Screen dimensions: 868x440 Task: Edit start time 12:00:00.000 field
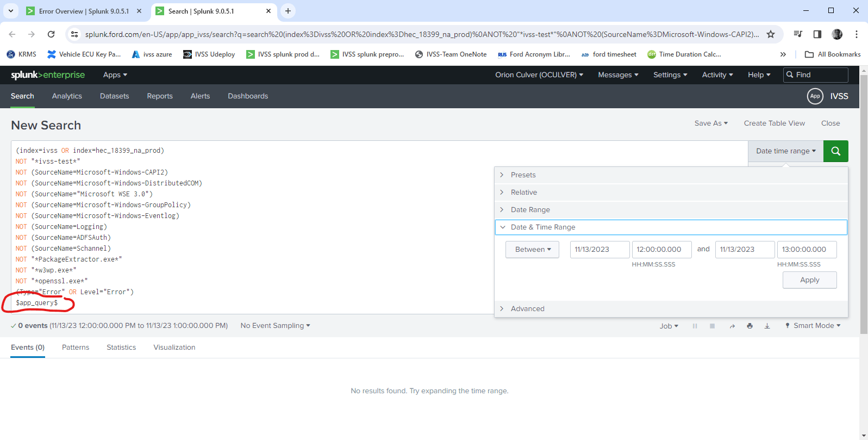click(x=662, y=250)
